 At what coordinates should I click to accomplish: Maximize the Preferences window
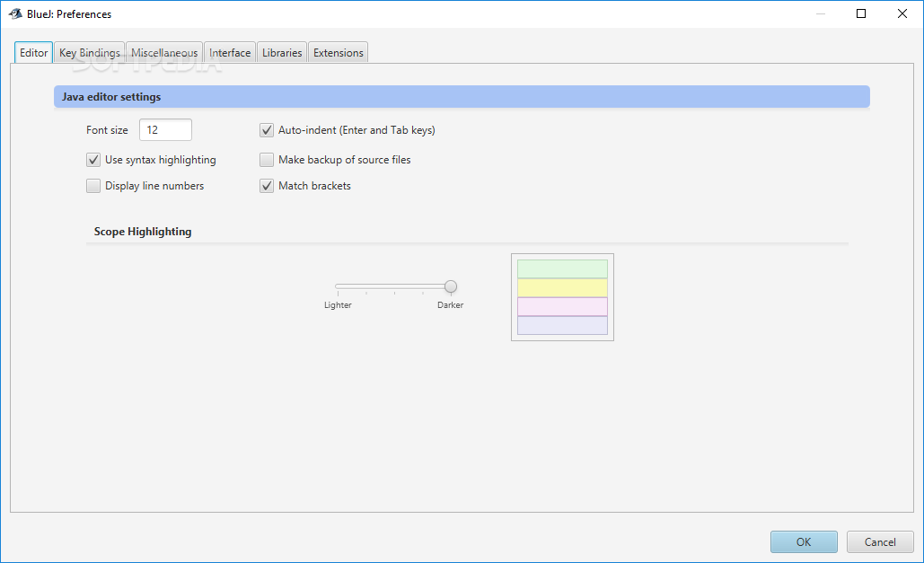click(x=861, y=13)
